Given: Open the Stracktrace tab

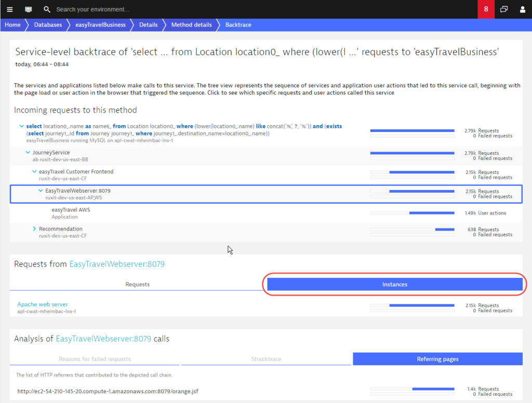Looking at the screenshot, I should pos(266,359).
